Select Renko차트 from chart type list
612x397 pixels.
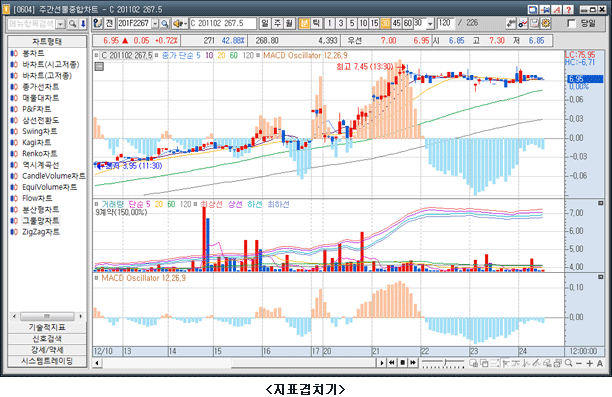[39, 153]
